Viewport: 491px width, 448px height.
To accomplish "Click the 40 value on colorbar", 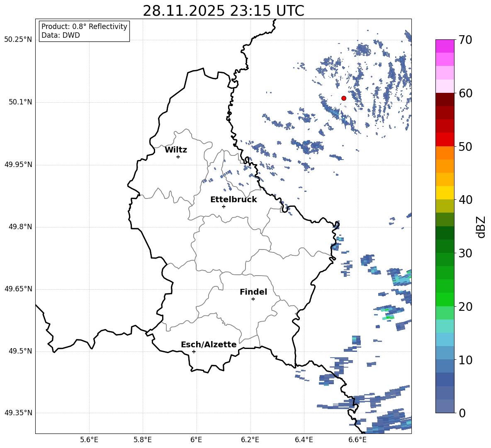I will click(465, 200).
